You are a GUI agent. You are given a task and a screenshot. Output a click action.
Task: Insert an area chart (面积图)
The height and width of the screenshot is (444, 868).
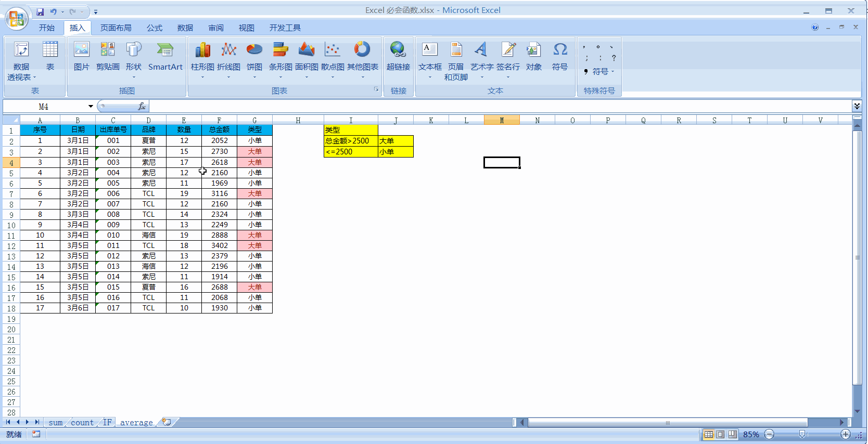(x=307, y=60)
